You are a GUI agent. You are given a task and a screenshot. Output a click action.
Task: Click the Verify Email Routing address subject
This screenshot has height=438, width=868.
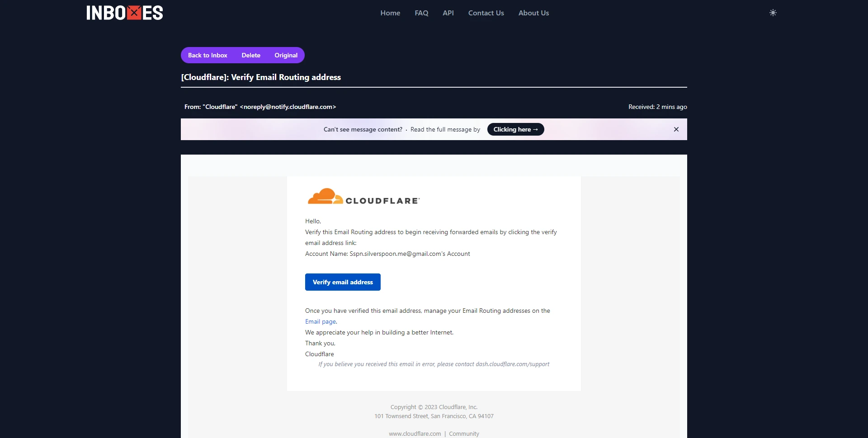pos(261,77)
